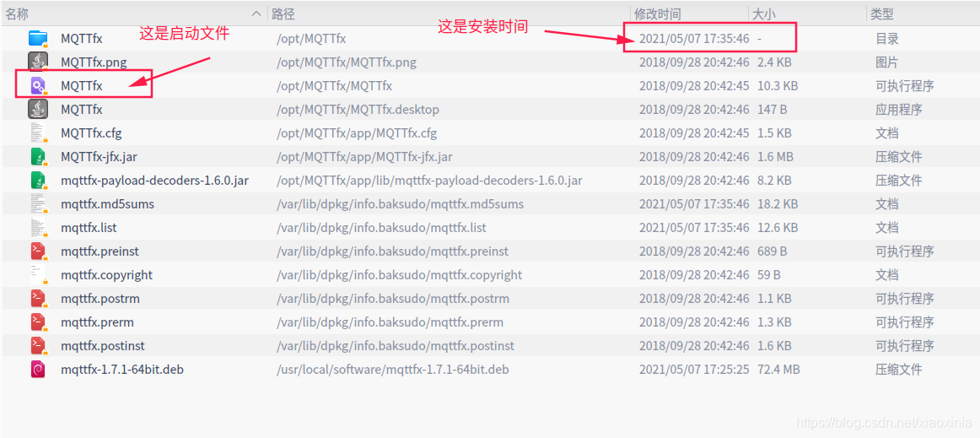Screen dimensions: 980x438
Task: Click the 10.3 KB size value
Action: [777, 86]
